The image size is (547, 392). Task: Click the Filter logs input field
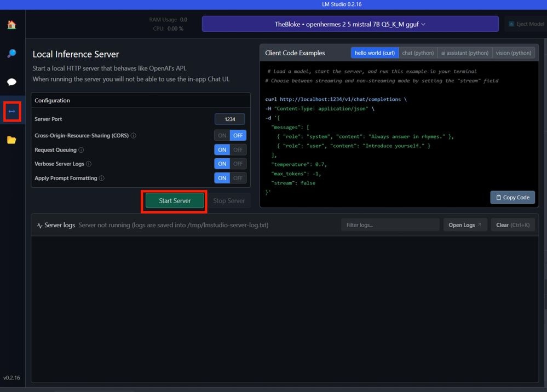[x=390, y=225]
